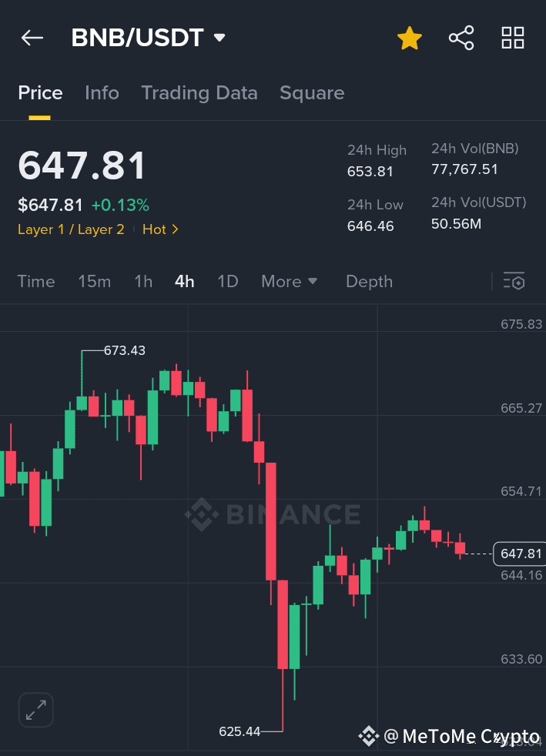
Task: Open the Square tab
Action: 312,92
